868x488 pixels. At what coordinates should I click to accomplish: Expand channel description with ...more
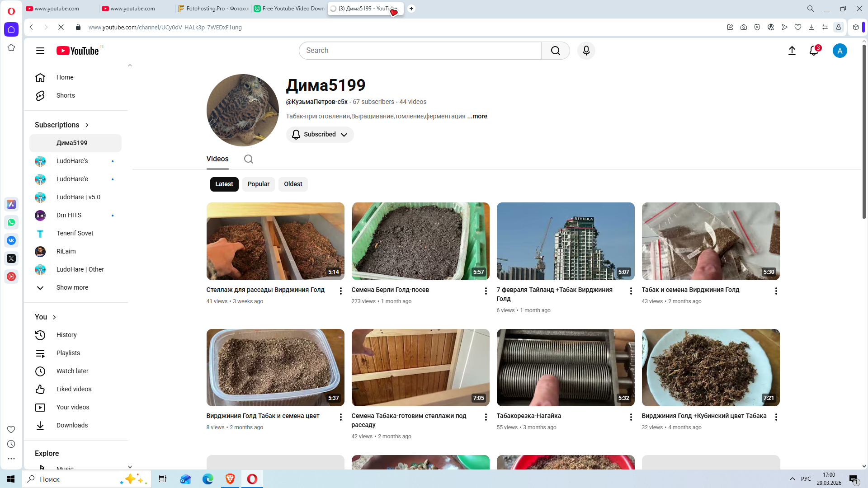point(477,116)
